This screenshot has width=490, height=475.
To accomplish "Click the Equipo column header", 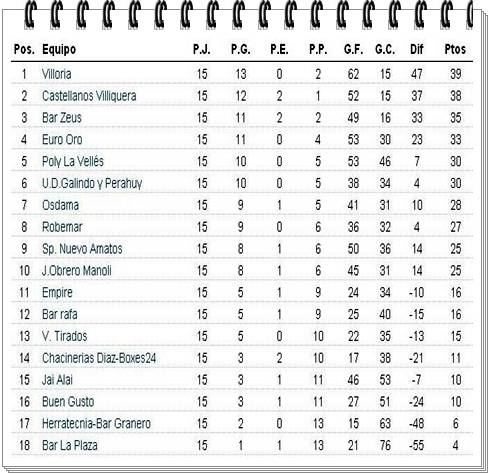I will tap(59, 49).
